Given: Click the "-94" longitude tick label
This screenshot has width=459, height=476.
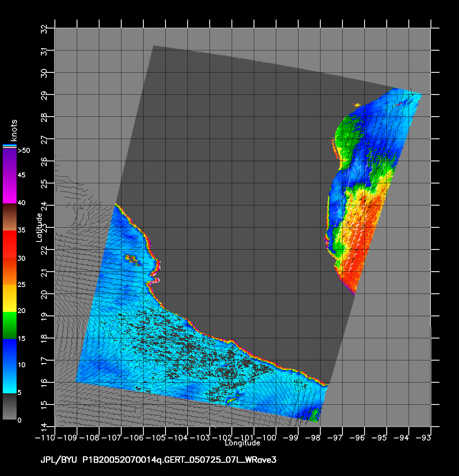Looking at the screenshot, I should pyautogui.click(x=401, y=438).
